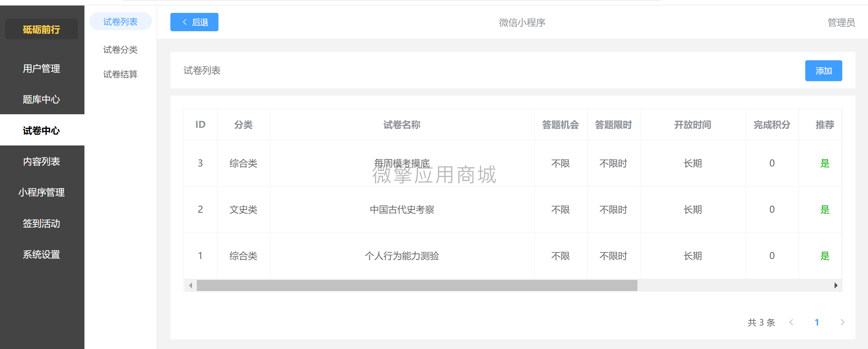Viewport: 868px width, 349px height.
Task: Go to next page arrow in pagination
Action: pos(843,322)
